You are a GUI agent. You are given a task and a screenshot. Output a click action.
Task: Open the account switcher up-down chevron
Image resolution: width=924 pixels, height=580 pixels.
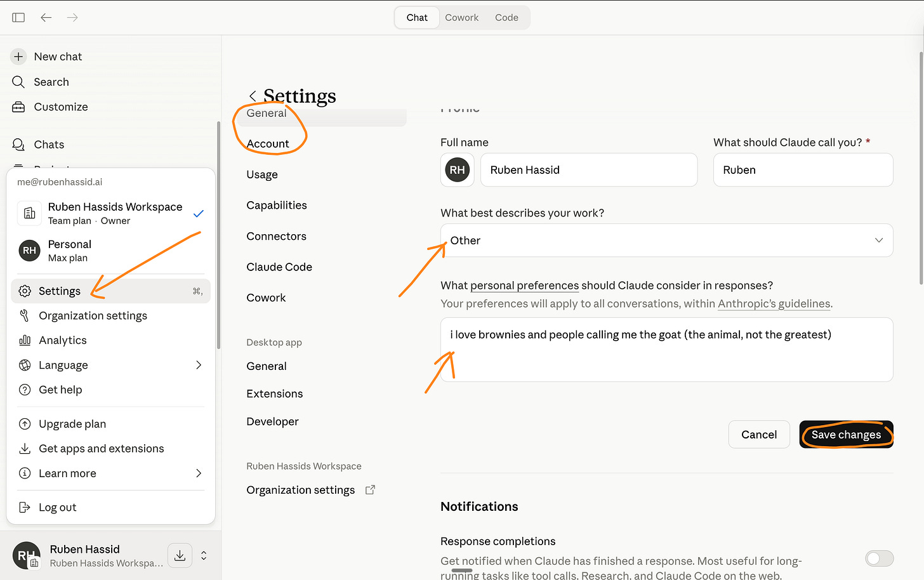click(204, 555)
